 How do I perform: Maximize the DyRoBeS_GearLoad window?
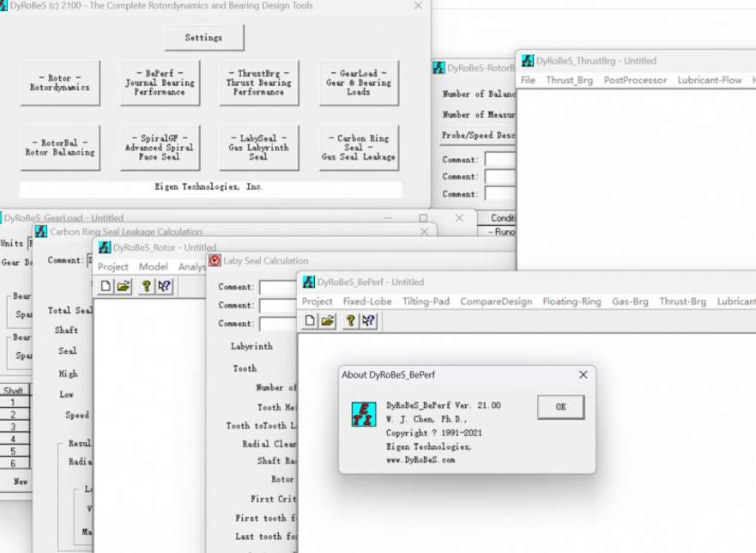423,218
